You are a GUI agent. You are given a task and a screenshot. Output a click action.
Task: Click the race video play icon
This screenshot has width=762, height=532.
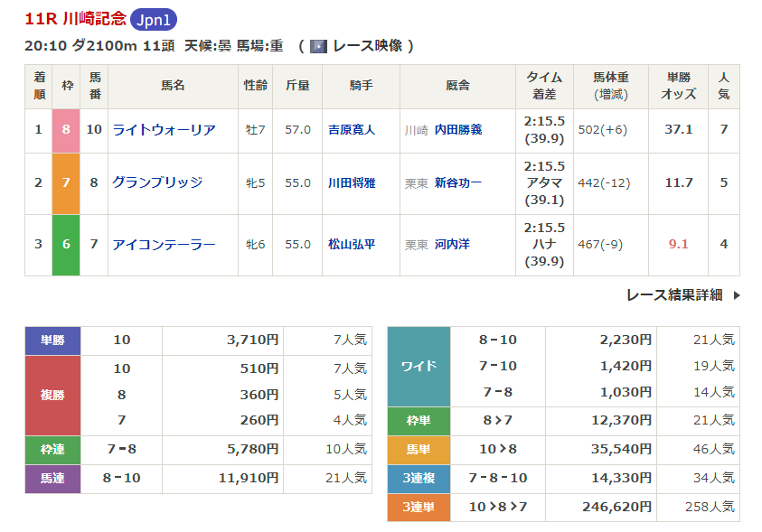[x=318, y=46]
